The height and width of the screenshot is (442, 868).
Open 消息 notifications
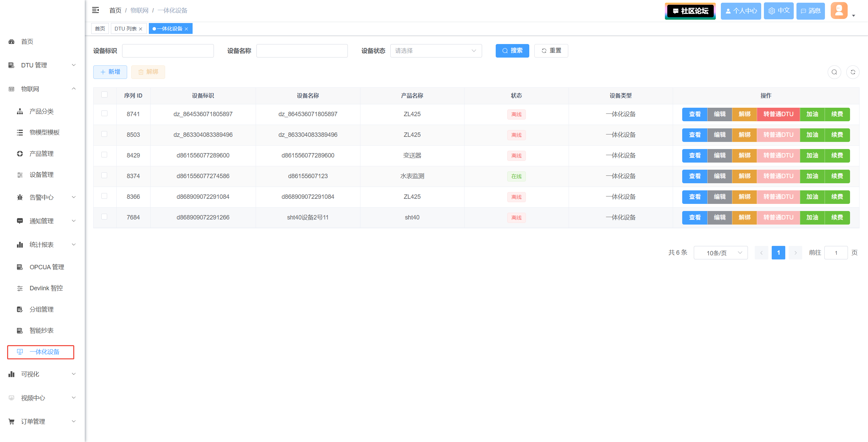[x=811, y=11]
